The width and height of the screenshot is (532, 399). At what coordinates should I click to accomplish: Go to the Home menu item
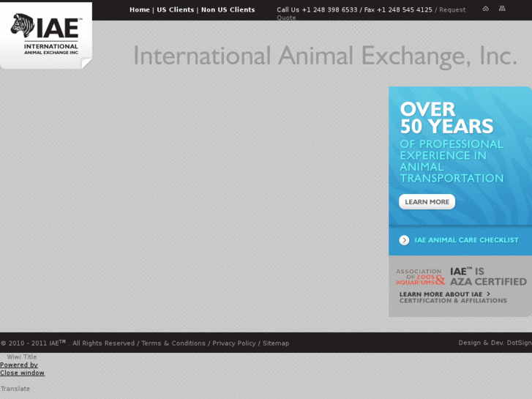140,10
